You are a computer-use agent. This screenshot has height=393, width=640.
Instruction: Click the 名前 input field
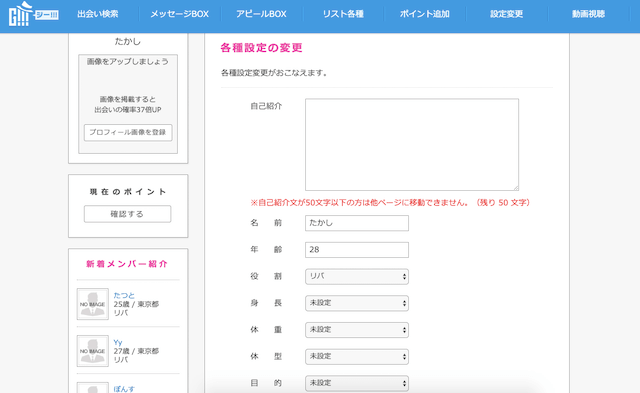pyautogui.click(x=357, y=223)
